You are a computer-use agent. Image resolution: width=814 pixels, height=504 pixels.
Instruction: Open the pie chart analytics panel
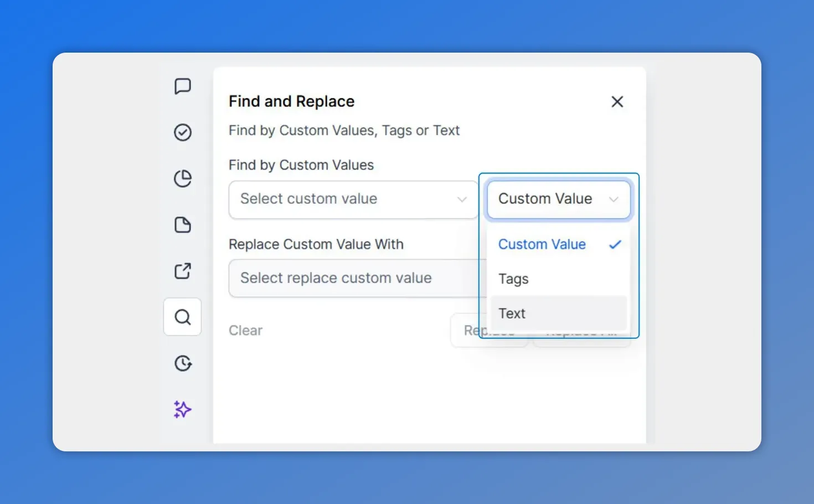point(183,178)
